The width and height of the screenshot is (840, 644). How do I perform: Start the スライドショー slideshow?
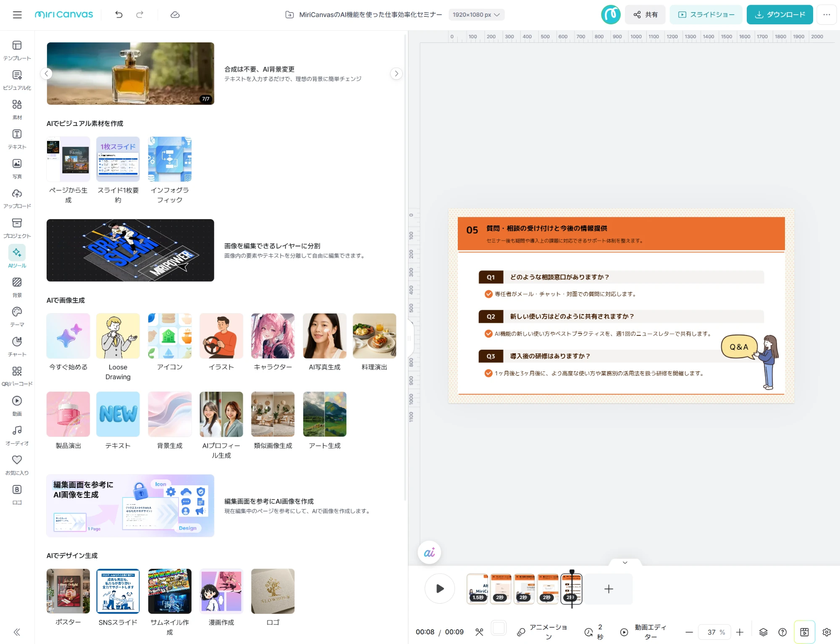[706, 15]
